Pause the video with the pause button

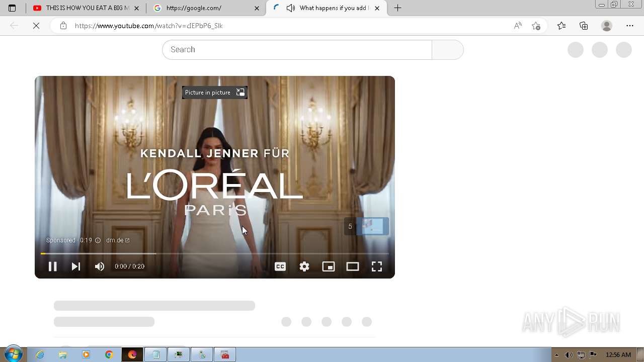click(x=52, y=266)
